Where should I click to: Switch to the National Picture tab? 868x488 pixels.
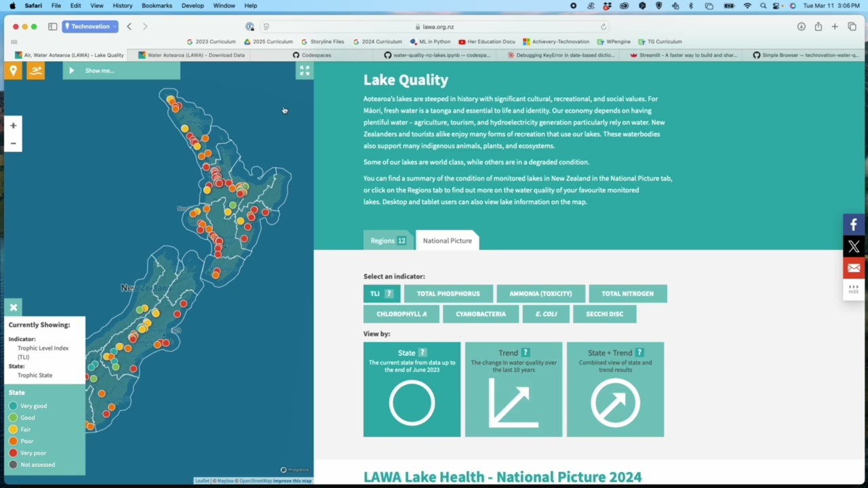(x=448, y=241)
